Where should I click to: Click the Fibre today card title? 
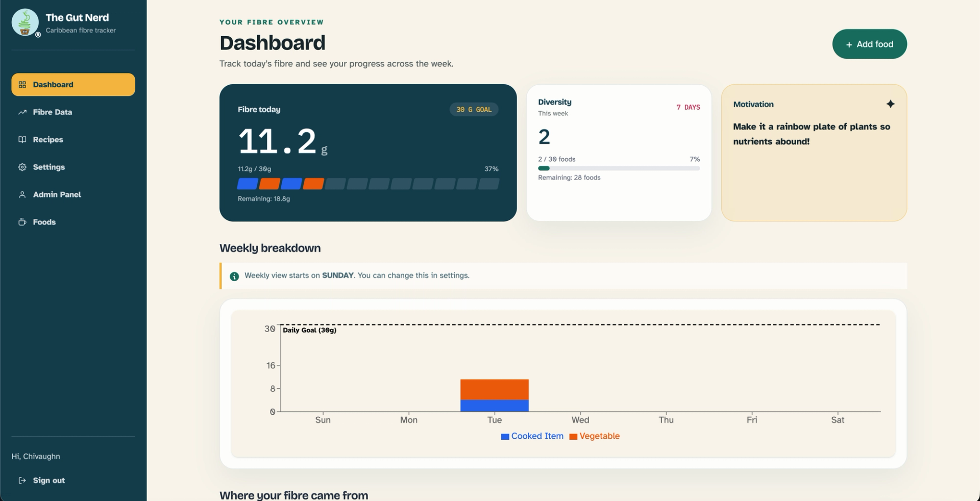(x=259, y=110)
